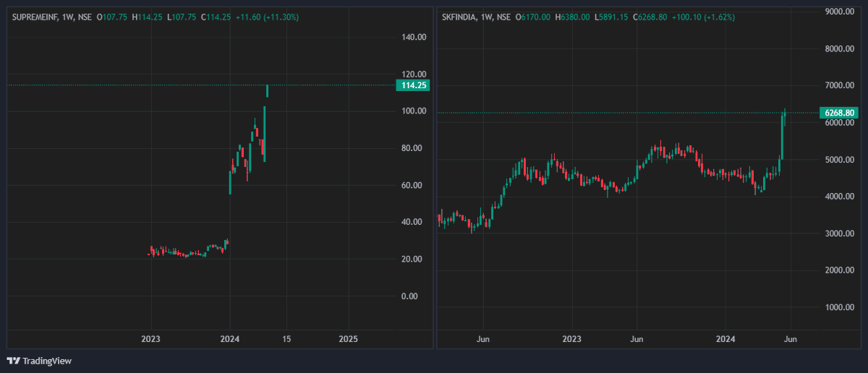Click the 120.00 price axis label
The image size is (868, 373).
pos(412,74)
